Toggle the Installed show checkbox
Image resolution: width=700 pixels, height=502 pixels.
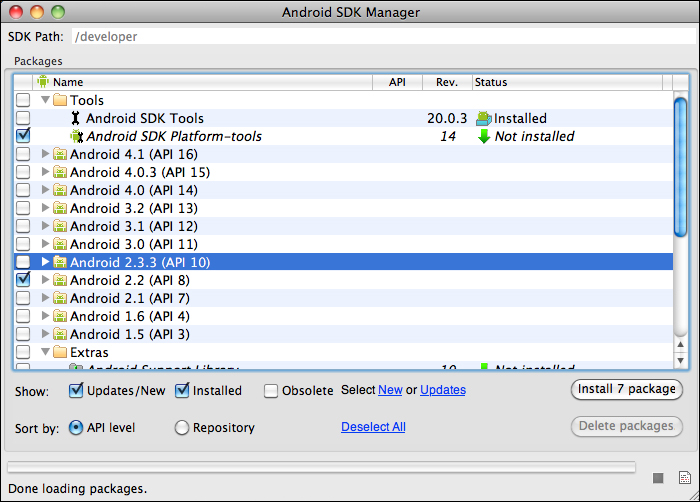[182, 390]
